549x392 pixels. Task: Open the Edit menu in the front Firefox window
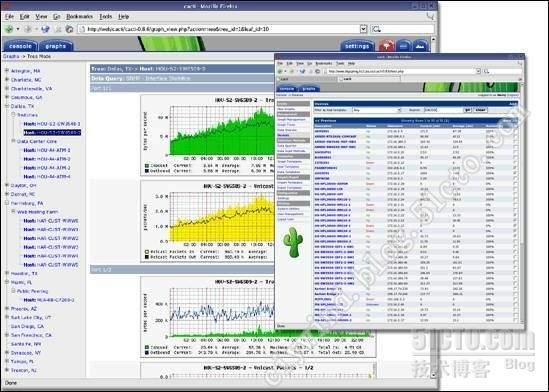(x=289, y=63)
